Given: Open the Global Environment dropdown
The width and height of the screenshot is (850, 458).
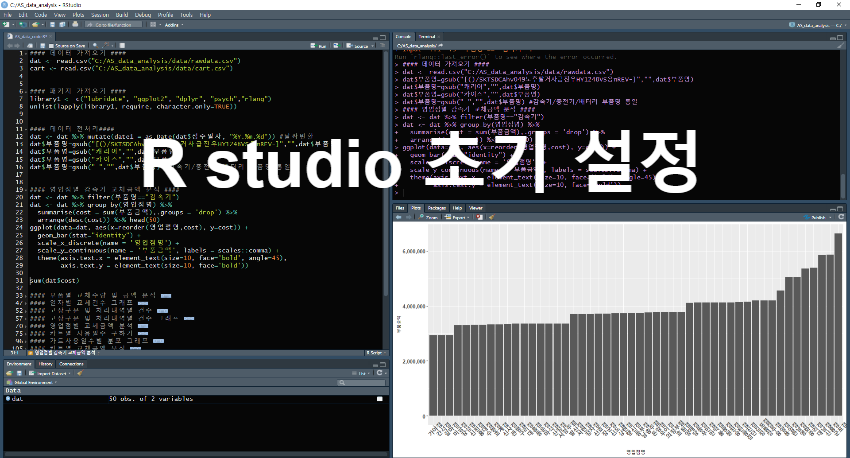Looking at the screenshot, I should pyautogui.click(x=32, y=383).
